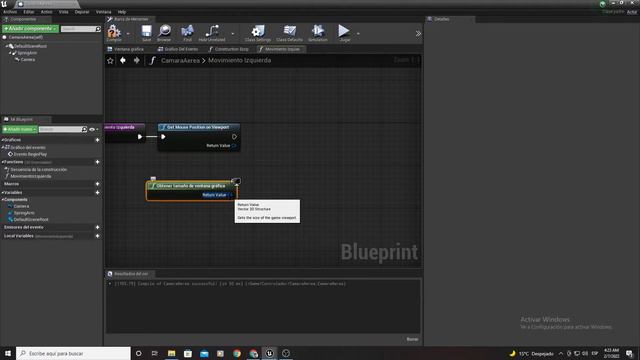Viewport: 640px width, 360px height.
Task: Bookmark graph with star icon
Action: coord(110,60)
